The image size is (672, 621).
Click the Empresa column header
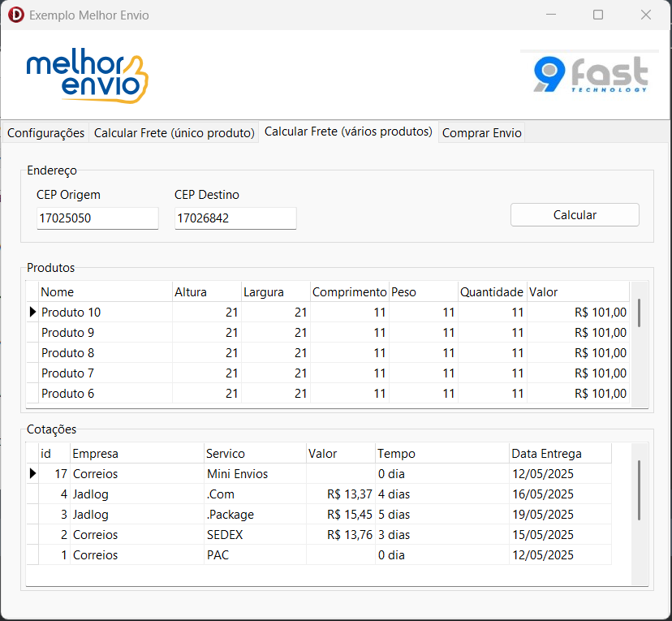[x=137, y=454]
